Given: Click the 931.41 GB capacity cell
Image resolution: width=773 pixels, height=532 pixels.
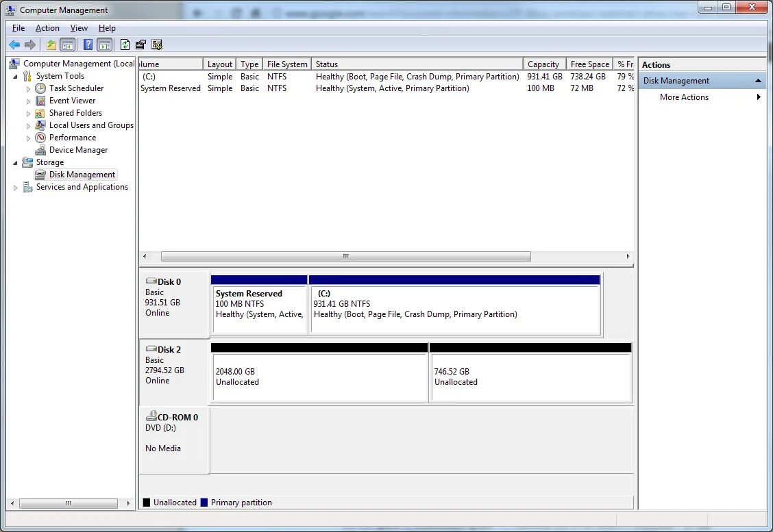Looking at the screenshot, I should point(544,77).
